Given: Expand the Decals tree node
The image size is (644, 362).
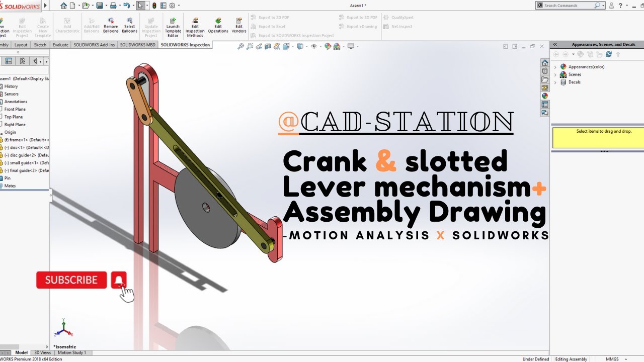Looking at the screenshot, I should 555,82.
